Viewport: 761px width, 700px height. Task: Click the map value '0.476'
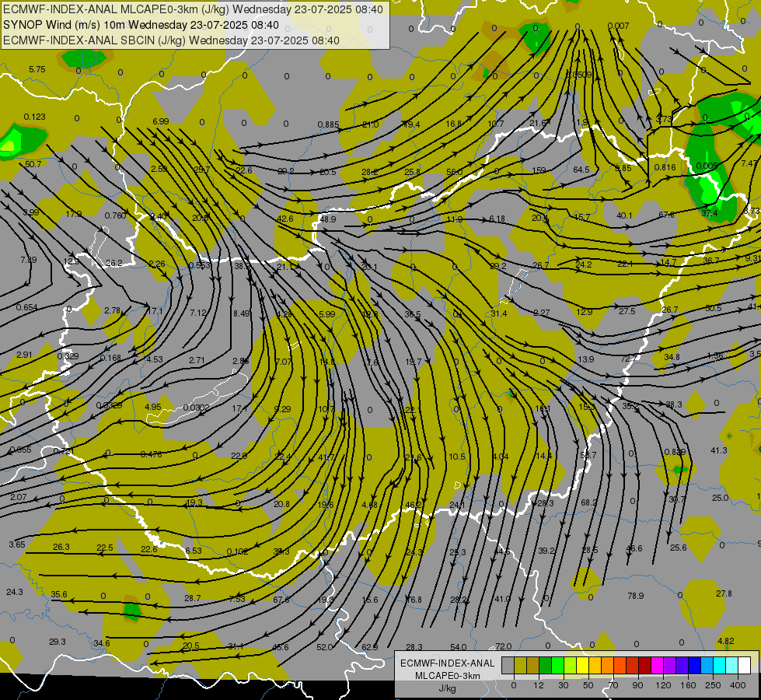click(151, 454)
